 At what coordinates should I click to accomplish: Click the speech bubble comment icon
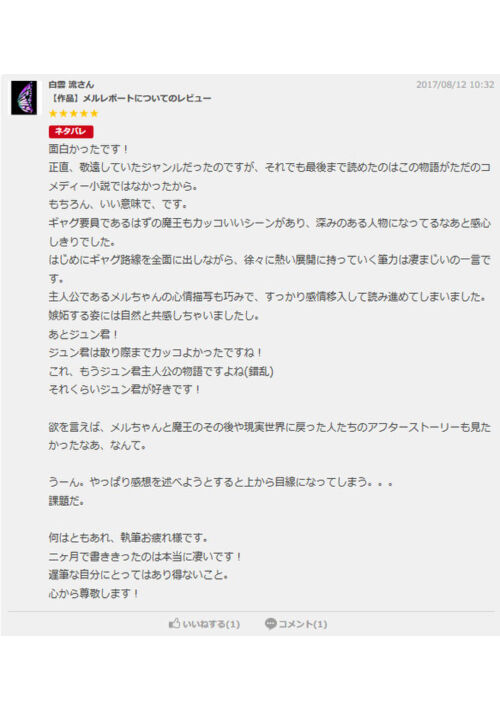click(271, 624)
